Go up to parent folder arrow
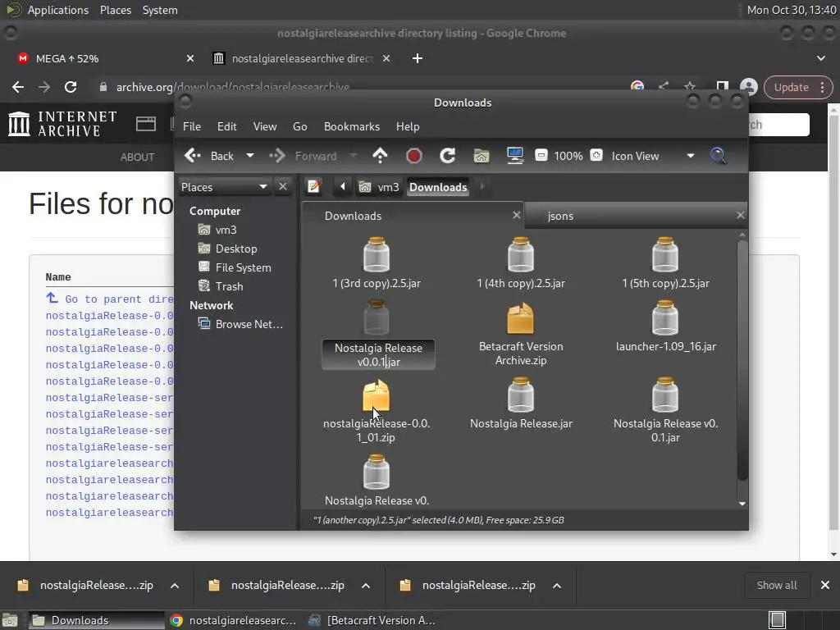 pyautogui.click(x=380, y=156)
